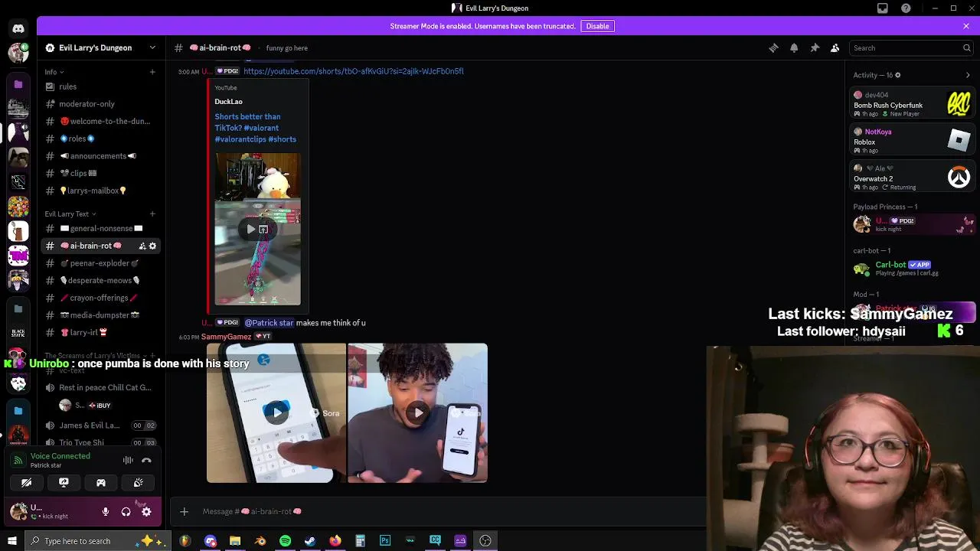Open crayon-offerings channel
The width and height of the screenshot is (980, 551).
tap(100, 298)
